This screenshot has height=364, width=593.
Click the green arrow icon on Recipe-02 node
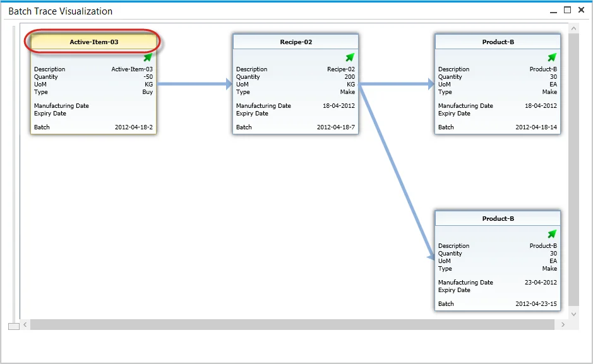tap(350, 57)
